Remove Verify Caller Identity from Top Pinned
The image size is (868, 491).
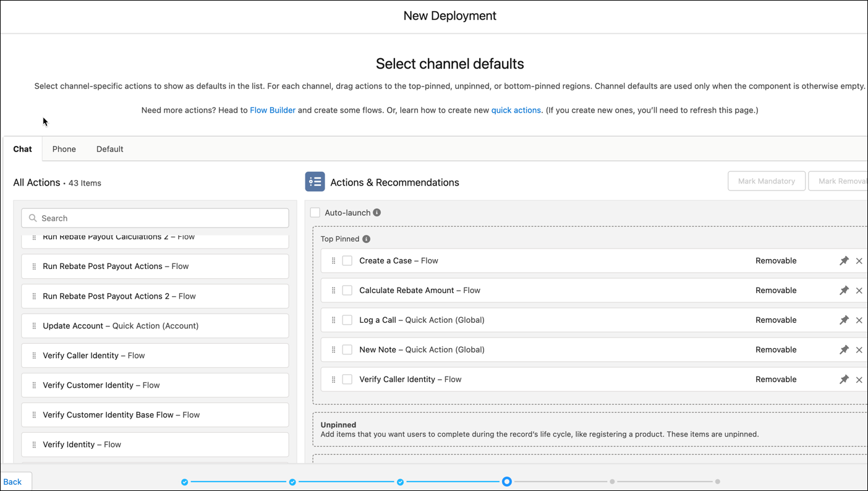(x=859, y=379)
